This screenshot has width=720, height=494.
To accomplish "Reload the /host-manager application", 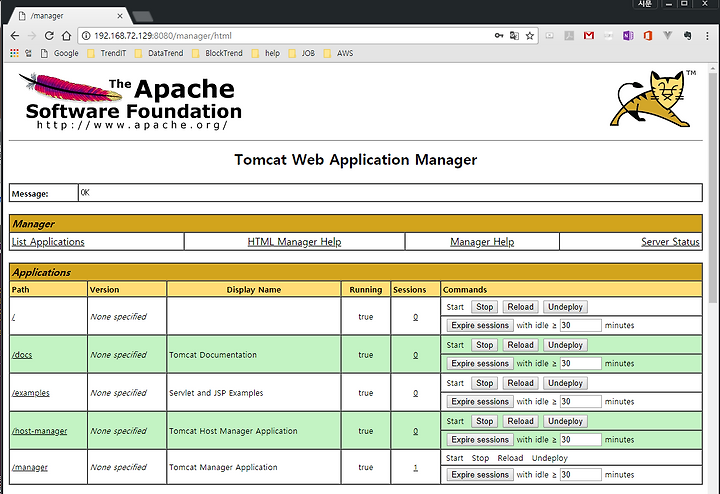I will point(520,421).
